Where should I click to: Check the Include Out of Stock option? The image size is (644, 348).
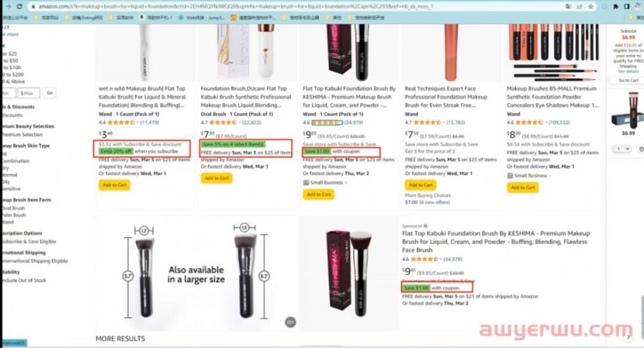click(24, 280)
